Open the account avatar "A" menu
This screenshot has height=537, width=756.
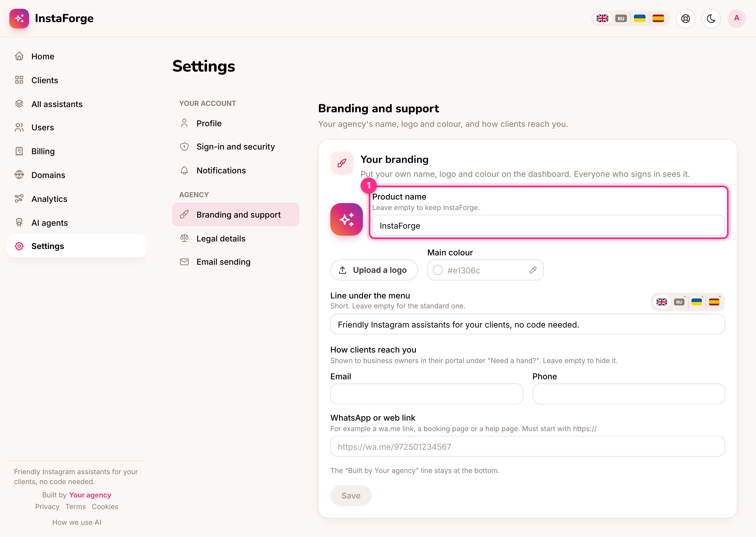tap(737, 19)
